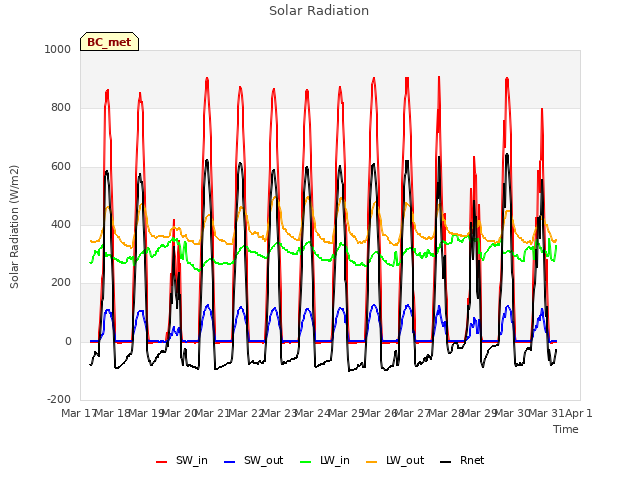The height and width of the screenshot is (480, 640).
Task: Toggle the SW_out legend entry
Action: 253,460
